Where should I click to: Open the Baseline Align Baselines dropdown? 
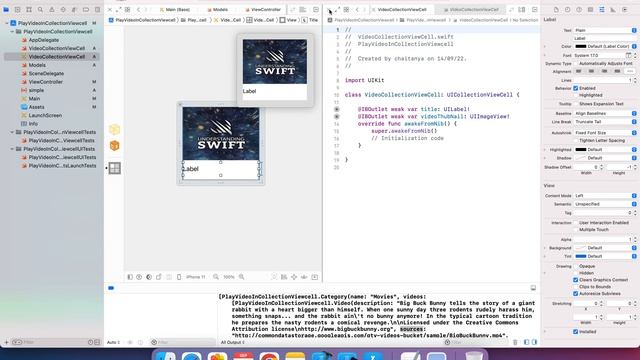click(605, 113)
